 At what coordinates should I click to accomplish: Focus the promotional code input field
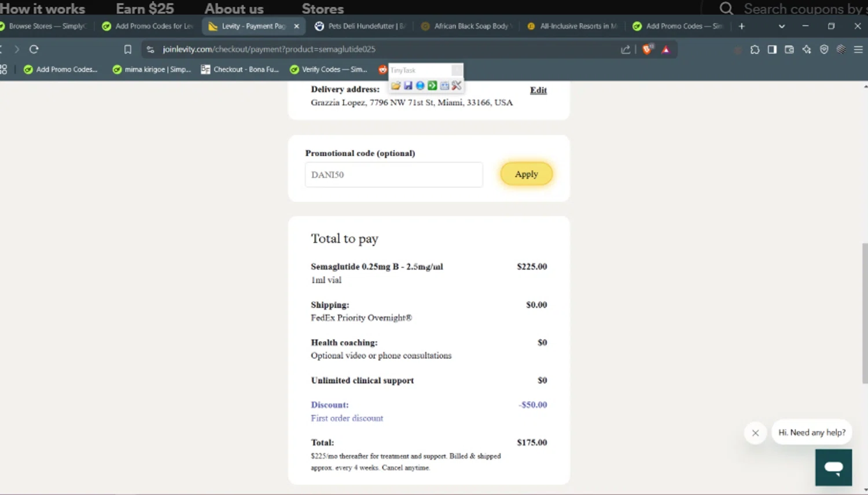(x=394, y=175)
